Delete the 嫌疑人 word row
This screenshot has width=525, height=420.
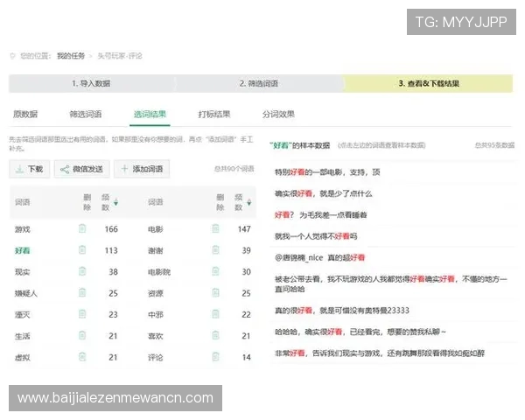coord(82,293)
